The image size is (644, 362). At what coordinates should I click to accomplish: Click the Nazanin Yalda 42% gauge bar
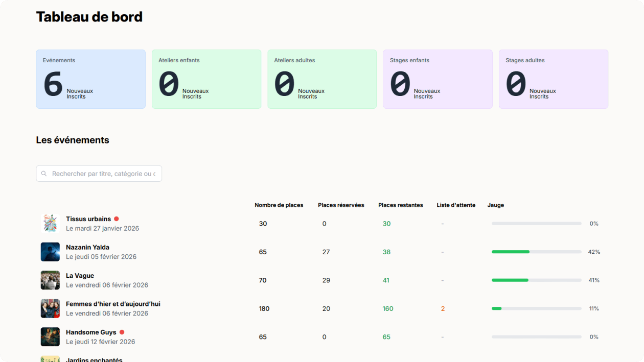click(536, 252)
